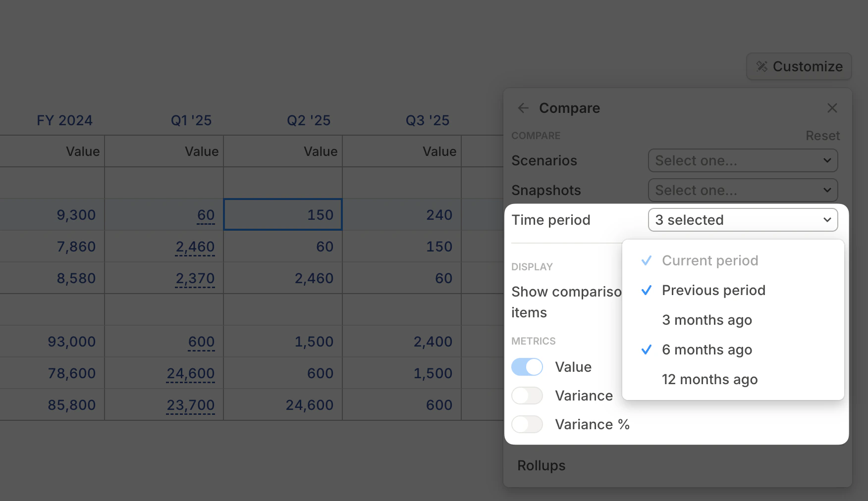Click the chevron on the Time period selector

click(827, 220)
